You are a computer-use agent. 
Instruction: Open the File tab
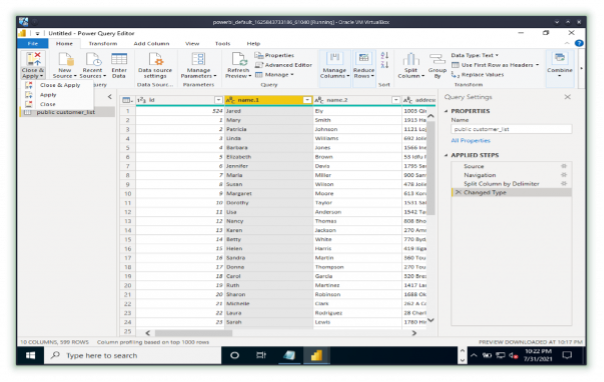33,44
